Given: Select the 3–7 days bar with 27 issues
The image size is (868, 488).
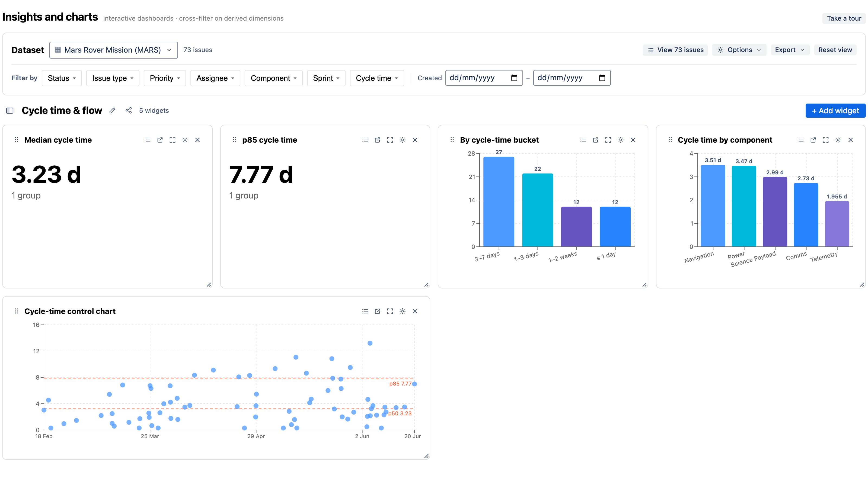Looking at the screenshot, I should coord(499,202).
